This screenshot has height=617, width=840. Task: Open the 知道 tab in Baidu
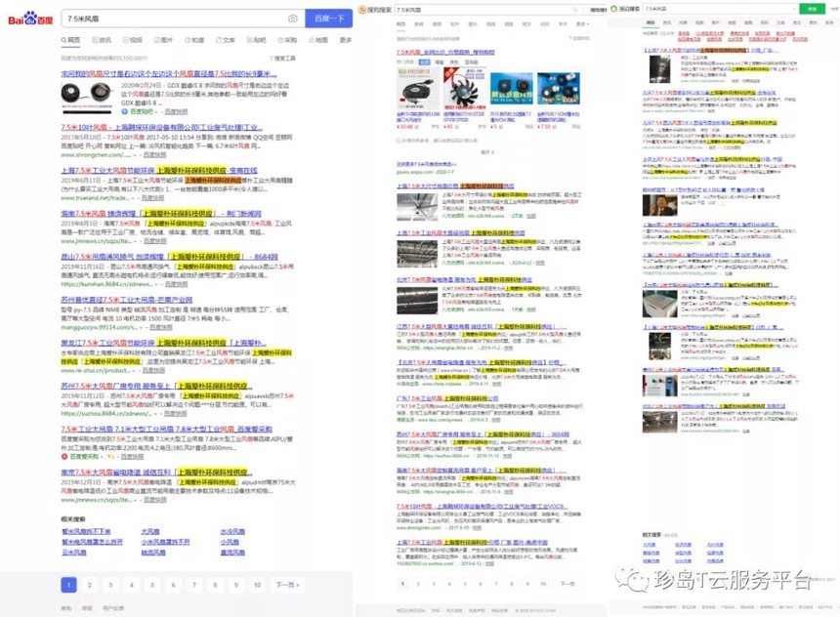(x=194, y=40)
